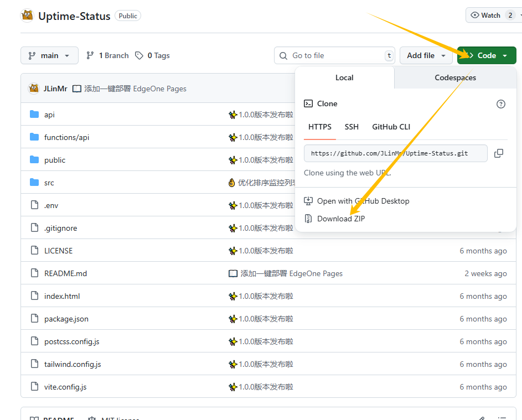
Task: Open the LICENSE file
Action: pos(58,251)
